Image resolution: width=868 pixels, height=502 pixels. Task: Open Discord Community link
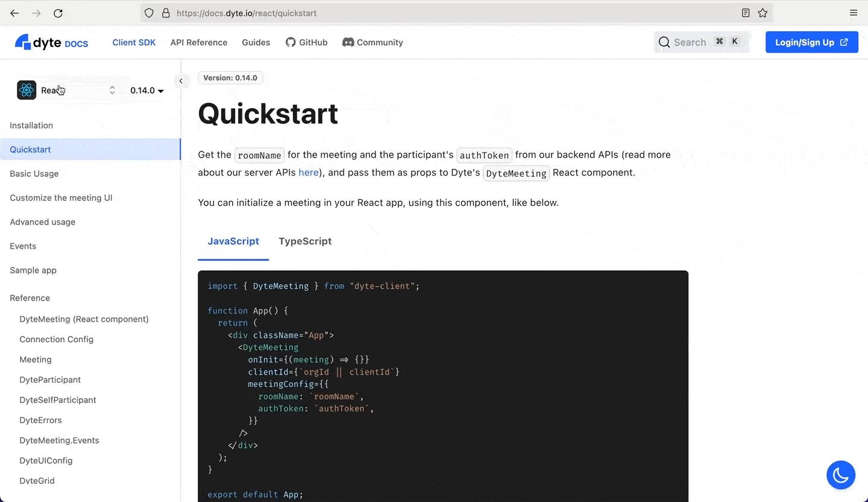[373, 42]
